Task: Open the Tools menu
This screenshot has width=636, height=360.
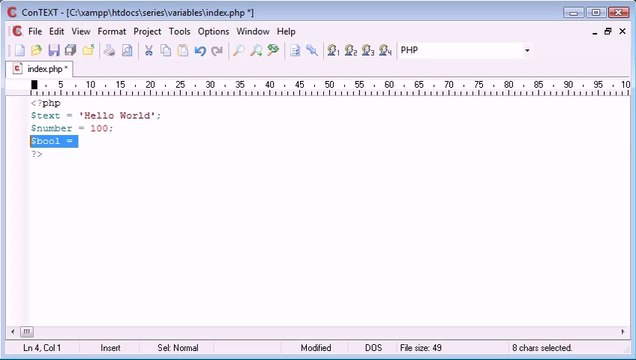Action: pos(179,32)
